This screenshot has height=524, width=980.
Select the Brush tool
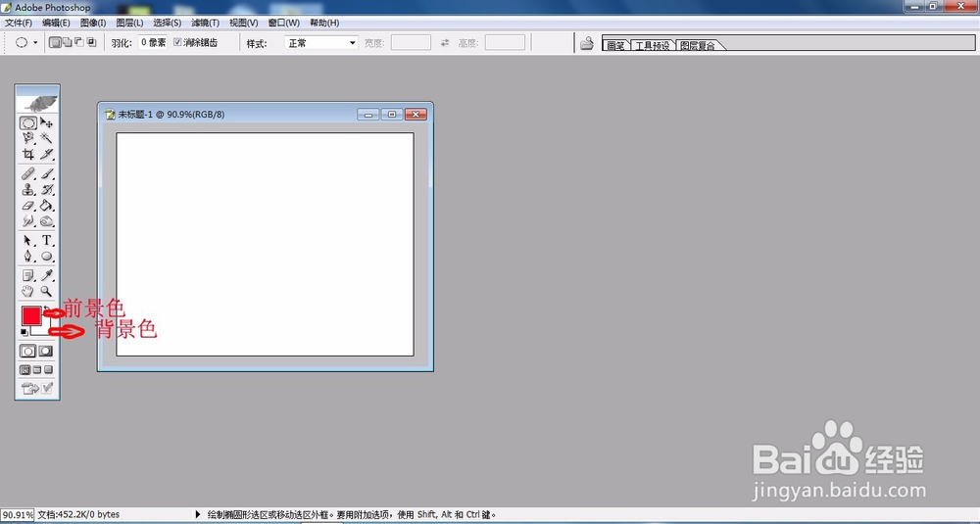click(46, 174)
